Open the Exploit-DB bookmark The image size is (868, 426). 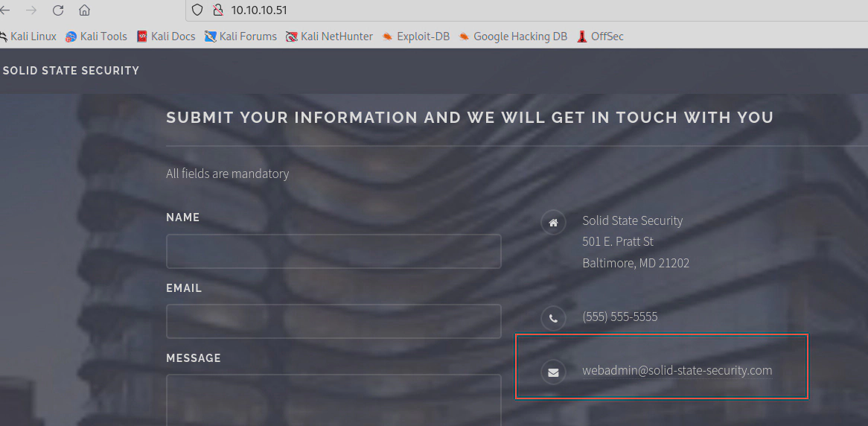416,36
